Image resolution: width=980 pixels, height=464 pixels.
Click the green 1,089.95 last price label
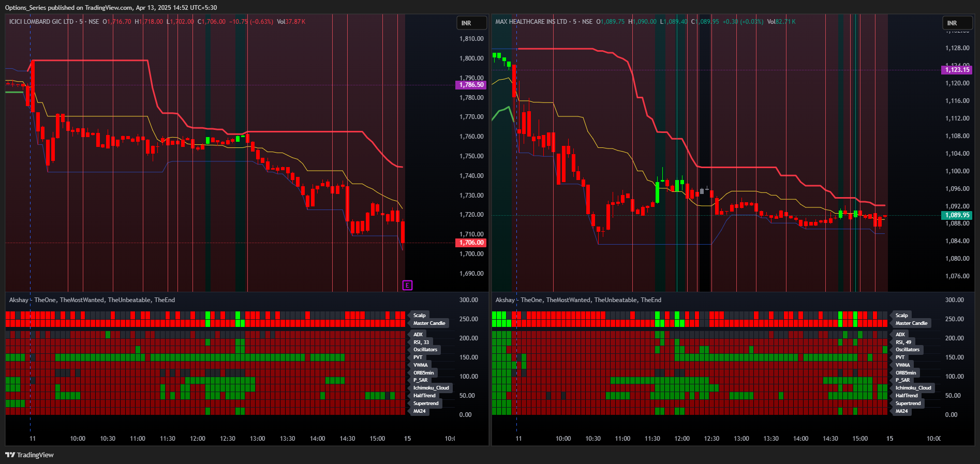(x=957, y=215)
